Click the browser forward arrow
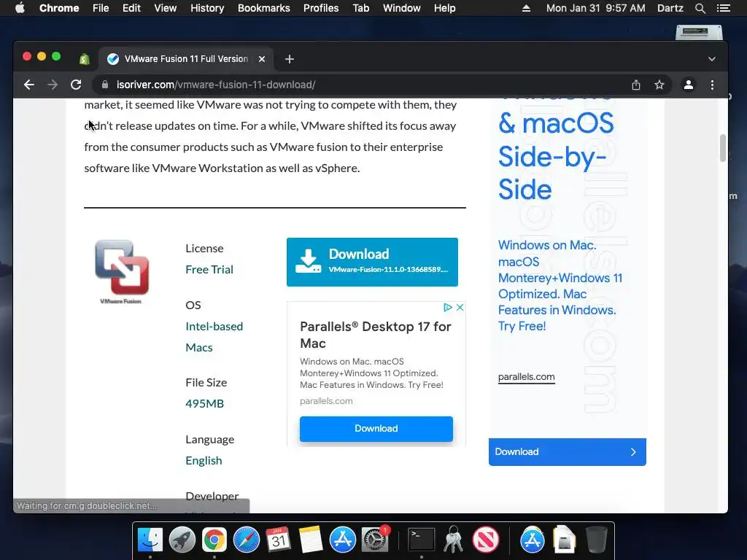Image resolution: width=747 pixels, height=560 pixels. [53, 85]
